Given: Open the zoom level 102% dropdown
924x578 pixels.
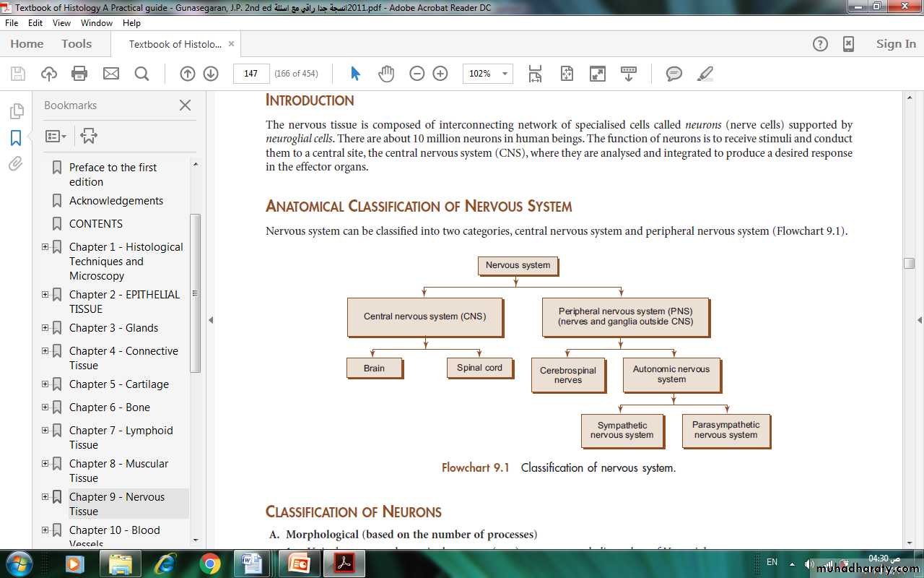Looking at the screenshot, I should pos(505,74).
